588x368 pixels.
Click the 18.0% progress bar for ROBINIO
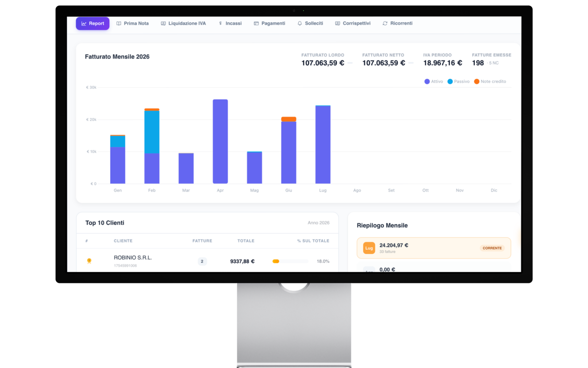291,261
